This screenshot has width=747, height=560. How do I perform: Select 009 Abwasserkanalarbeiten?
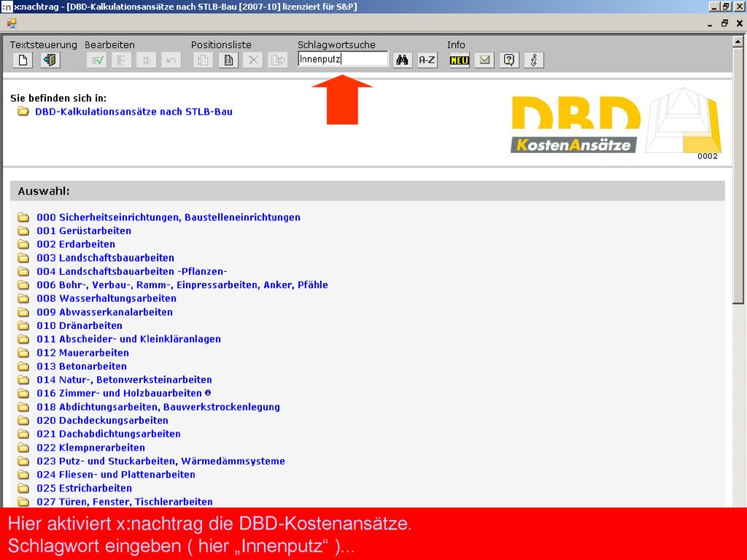pos(105,312)
